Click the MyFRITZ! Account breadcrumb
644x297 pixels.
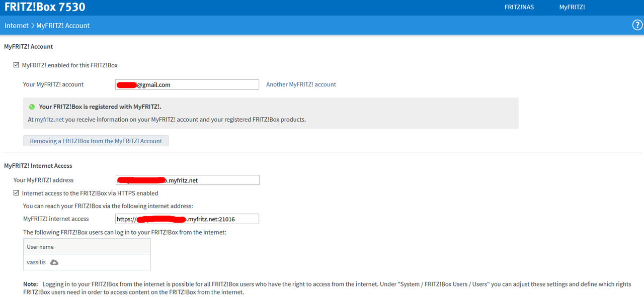(x=63, y=25)
